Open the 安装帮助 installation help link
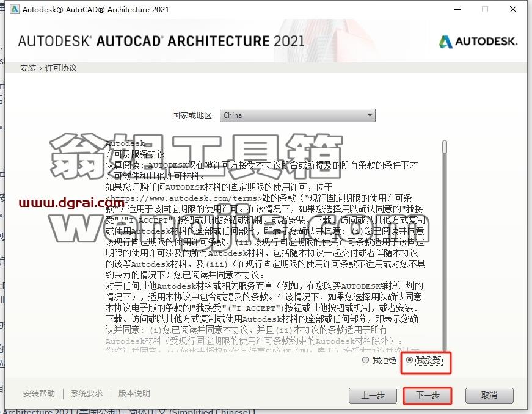The image size is (532, 414). pyautogui.click(x=39, y=393)
